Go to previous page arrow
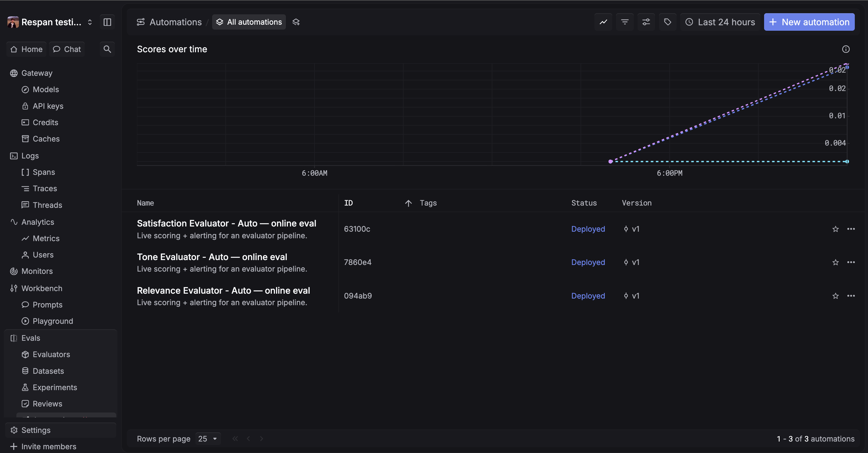868x453 pixels. point(248,439)
